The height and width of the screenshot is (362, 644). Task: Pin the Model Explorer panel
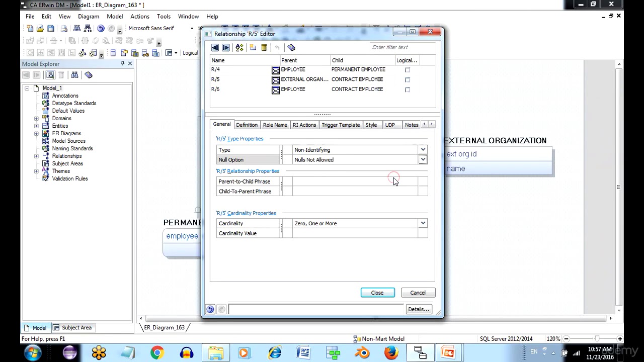coord(122,64)
